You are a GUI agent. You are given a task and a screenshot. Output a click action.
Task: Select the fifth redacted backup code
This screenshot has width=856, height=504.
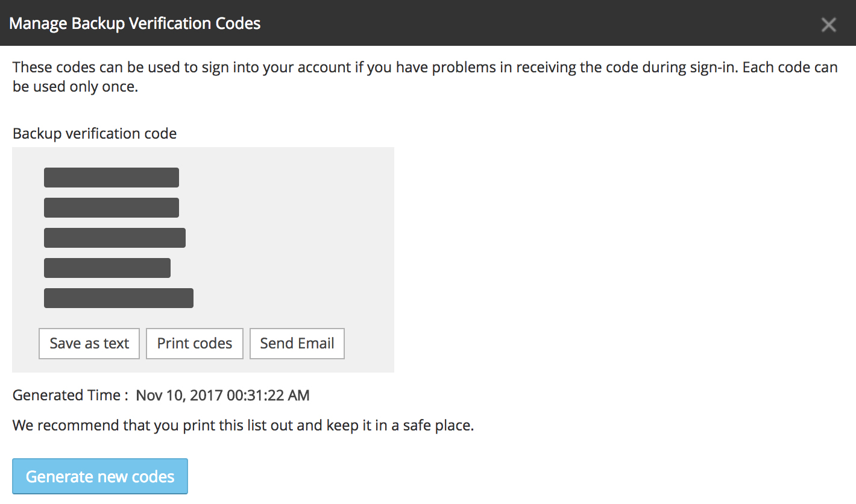click(x=119, y=298)
